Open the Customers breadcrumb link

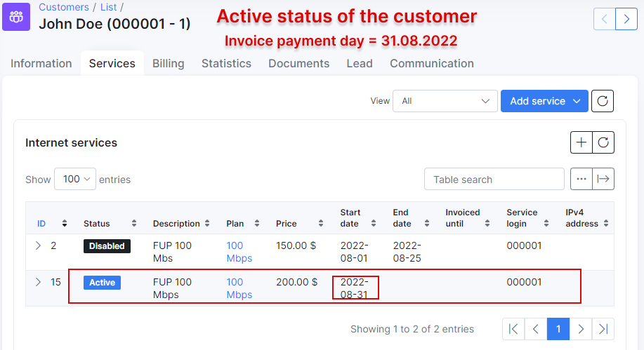(x=64, y=7)
